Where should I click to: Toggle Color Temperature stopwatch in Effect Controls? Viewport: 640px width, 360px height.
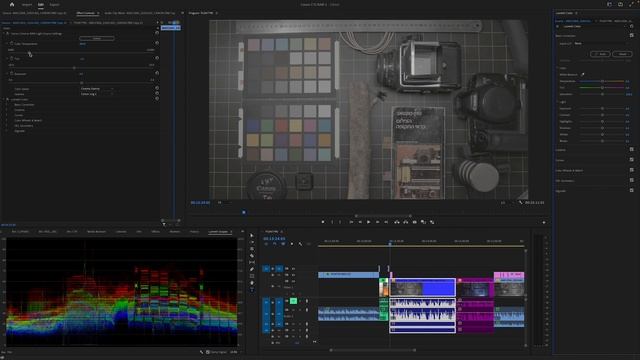click(11, 44)
